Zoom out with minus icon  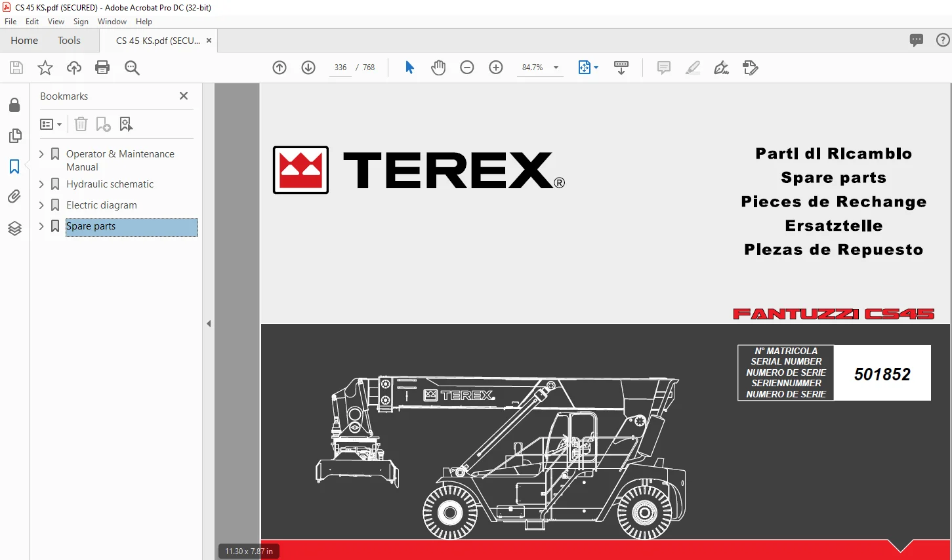coord(467,68)
